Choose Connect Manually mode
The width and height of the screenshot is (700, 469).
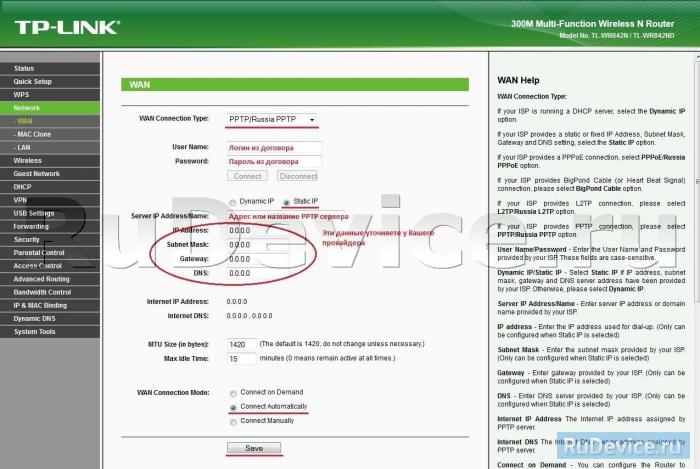(233, 421)
